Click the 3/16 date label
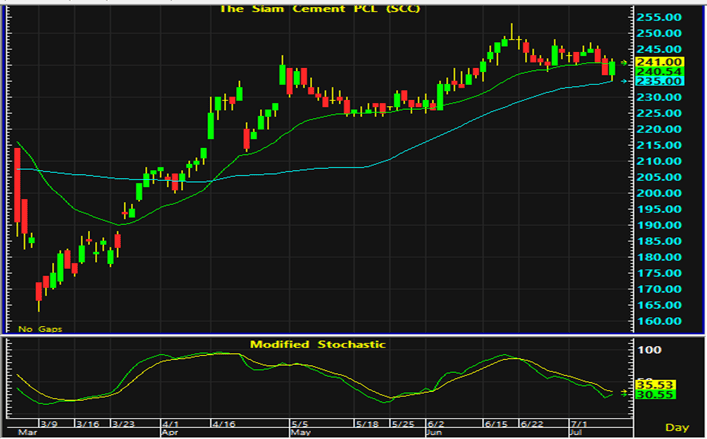 pos(87,424)
